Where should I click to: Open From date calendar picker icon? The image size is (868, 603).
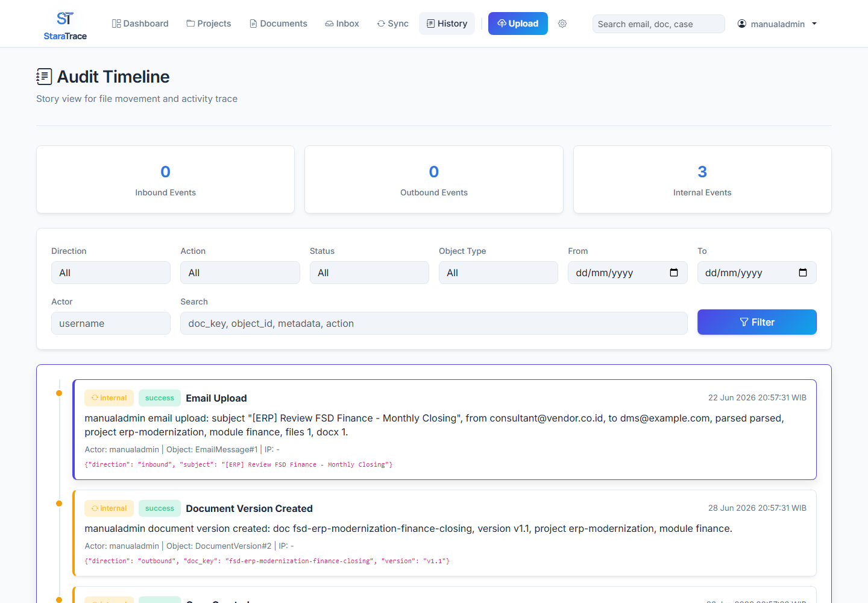pos(674,273)
